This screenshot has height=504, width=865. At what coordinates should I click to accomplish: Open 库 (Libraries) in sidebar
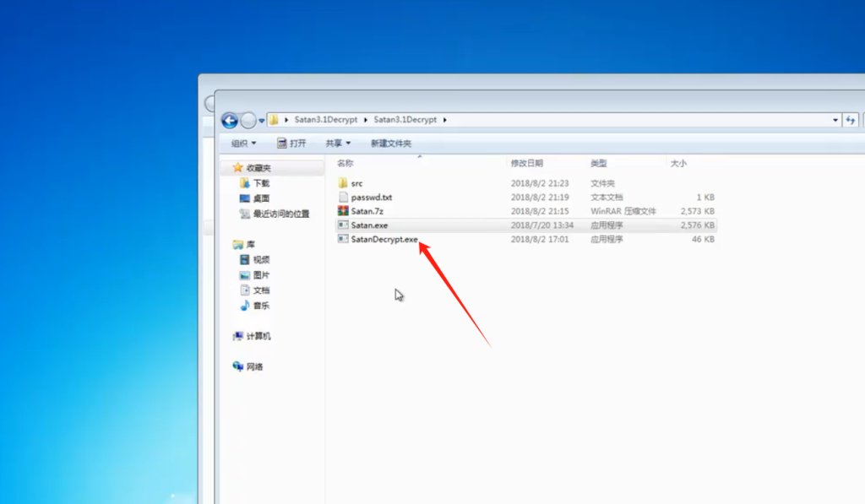pos(250,245)
